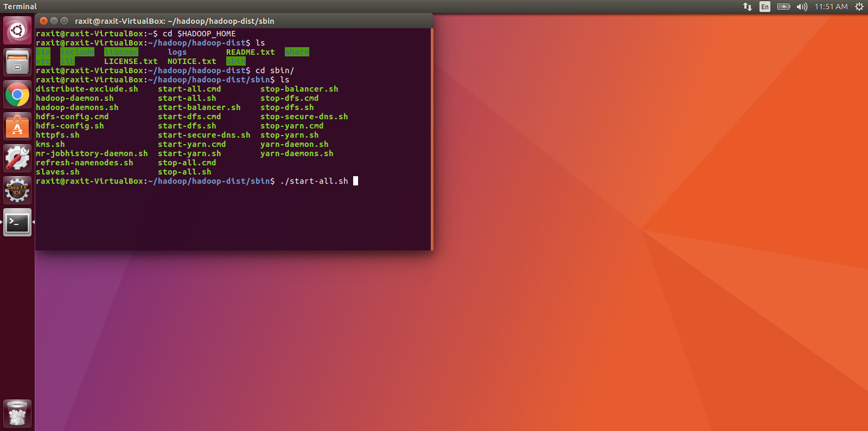Viewport: 868px width, 431px height.
Task: Open the Ubuntu Dash search launcher
Action: (x=17, y=30)
